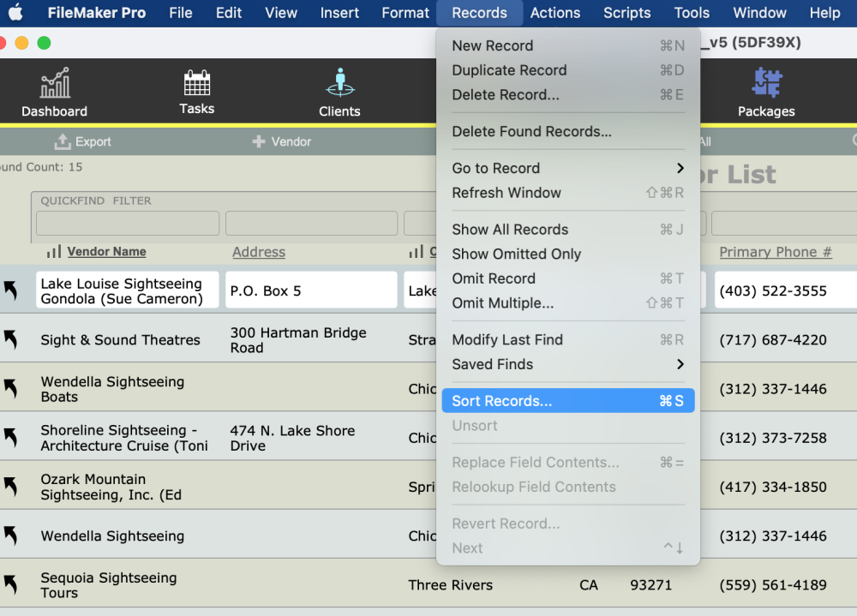The image size is (857, 616).
Task: Open the Insert menu
Action: tap(339, 13)
